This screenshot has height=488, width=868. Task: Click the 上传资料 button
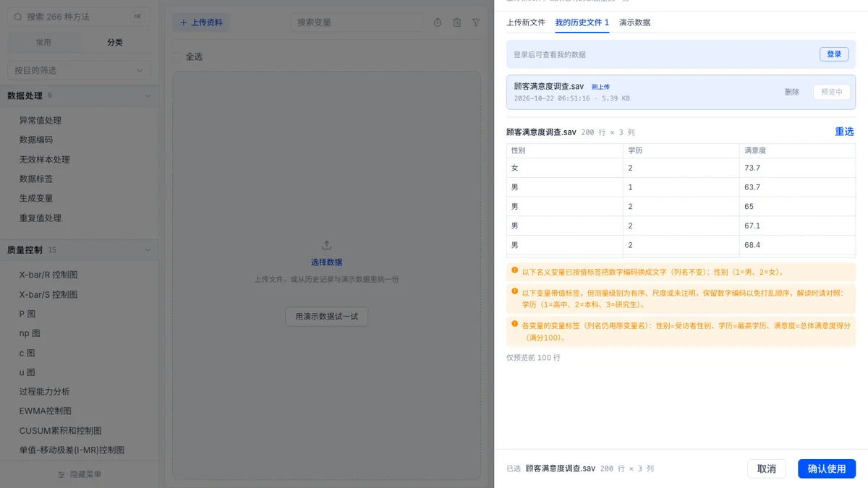(201, 22)
